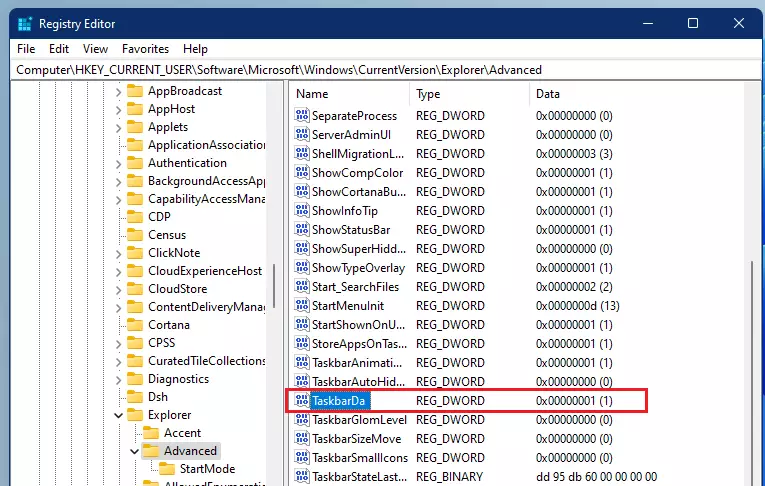Expand the Diagnostics key
Image resolution: width=765 pixels, height=486 pixels.
[x=118, y=380]
